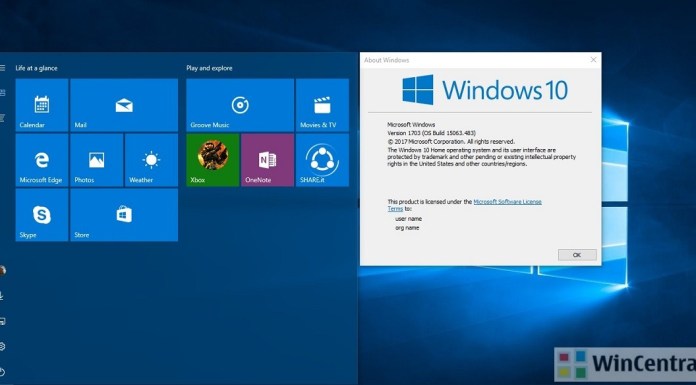Launch the Xbox tile
Screen dimensions: 696x385
click(213, 160)
